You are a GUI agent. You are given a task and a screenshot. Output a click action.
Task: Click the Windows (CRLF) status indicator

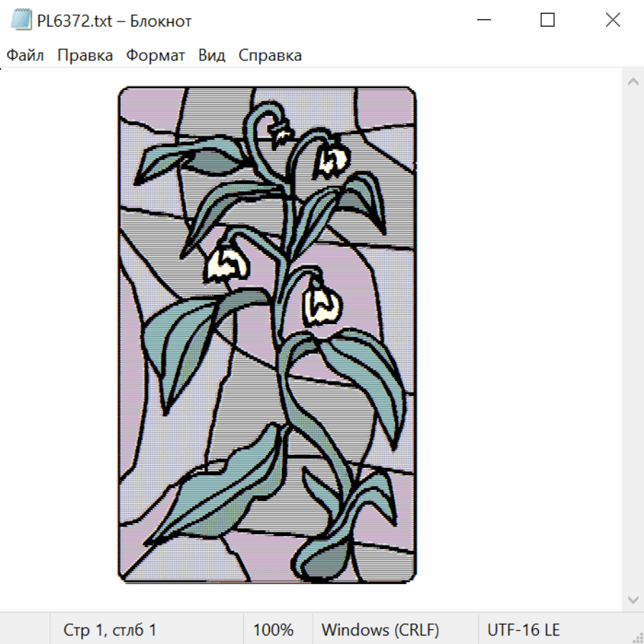pos(381,630)
